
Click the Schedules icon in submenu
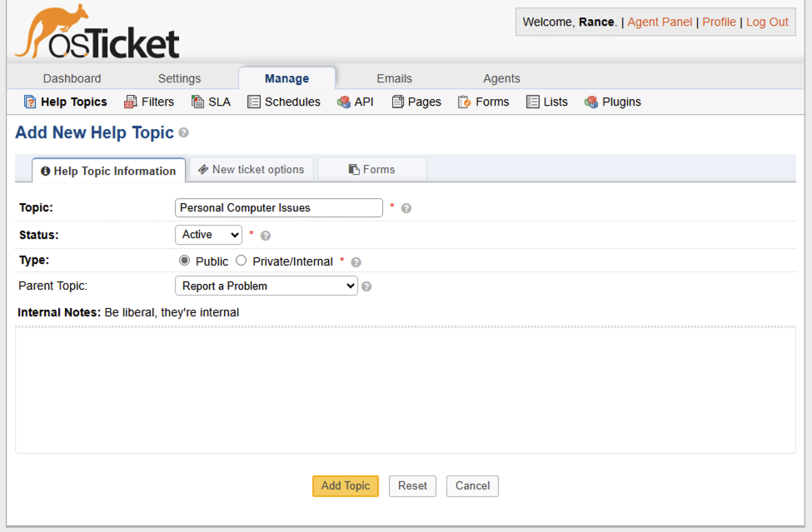pyautogui.click(x=254, y=102)
